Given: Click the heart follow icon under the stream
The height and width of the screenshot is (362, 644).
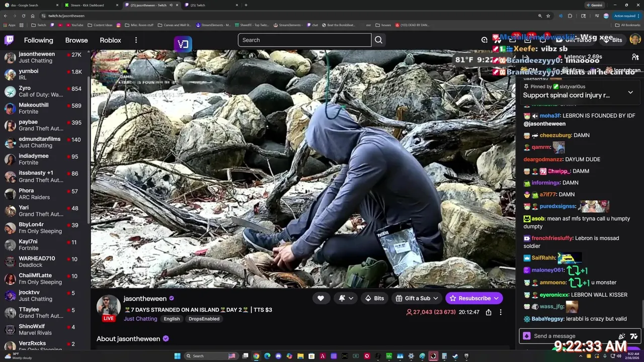Looking at the screenshot, I should click(320, 298).
